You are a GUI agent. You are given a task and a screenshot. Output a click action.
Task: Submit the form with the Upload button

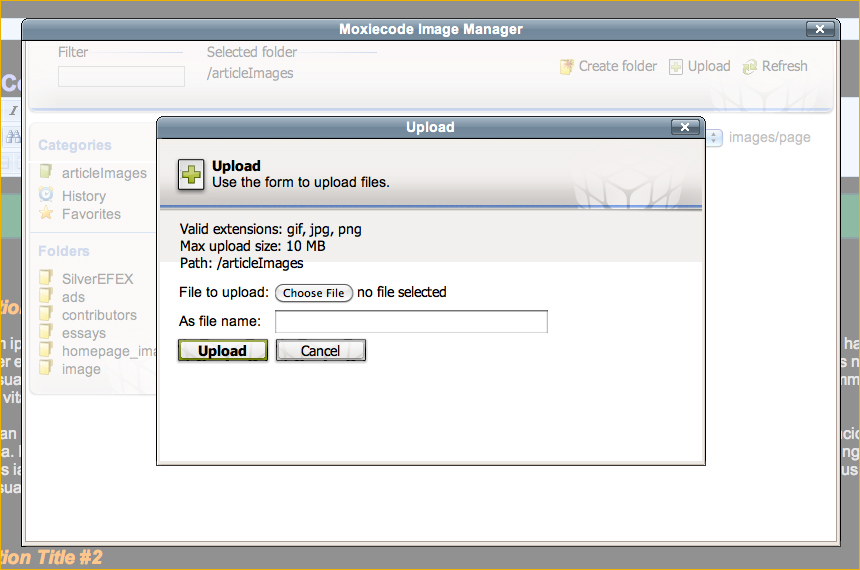(x=223, y=351)
